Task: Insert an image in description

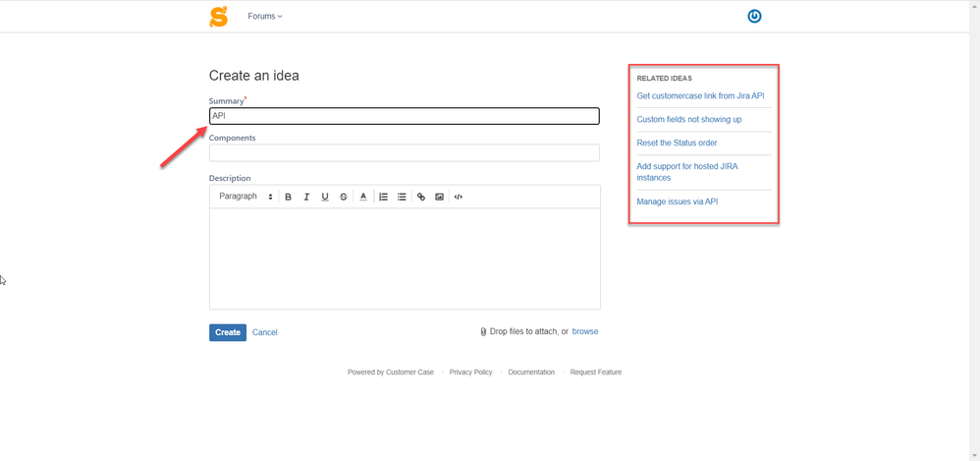Action: point(439,197)
